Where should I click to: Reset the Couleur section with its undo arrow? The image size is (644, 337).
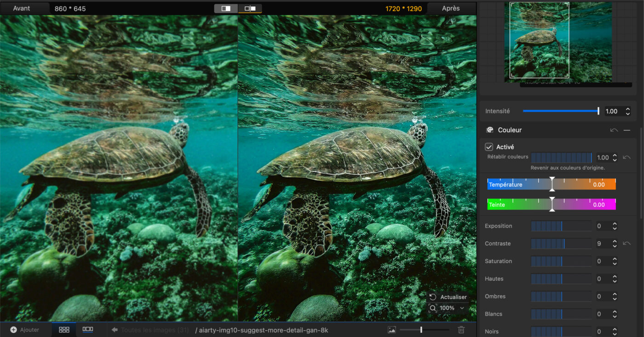[x=614, y=130]
